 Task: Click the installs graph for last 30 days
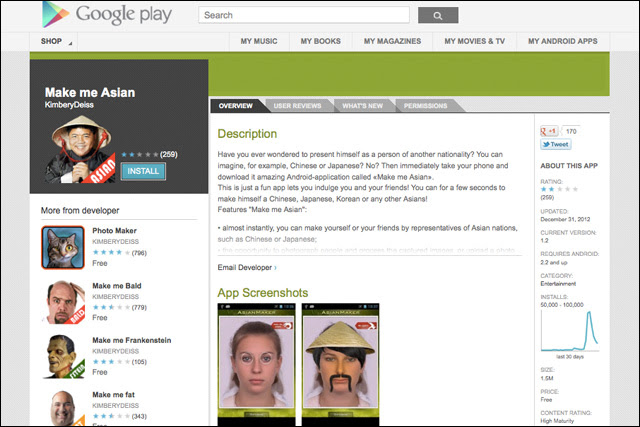(x=570, y=331)
